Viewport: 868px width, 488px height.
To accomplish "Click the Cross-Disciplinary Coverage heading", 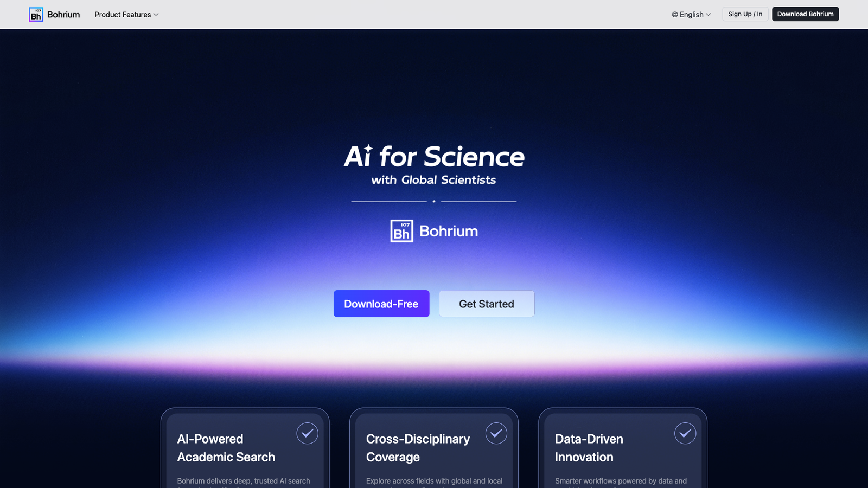I will [418, 448].
